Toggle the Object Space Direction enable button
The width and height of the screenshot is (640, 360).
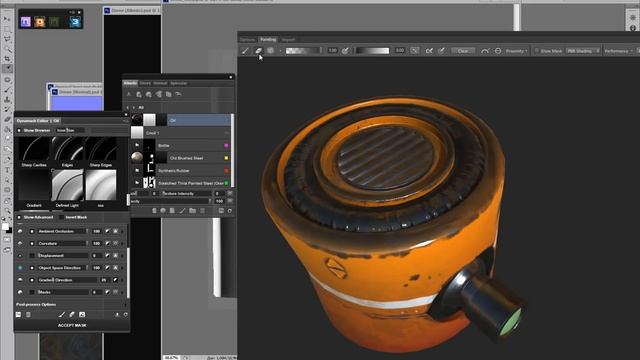click(32, 268)
